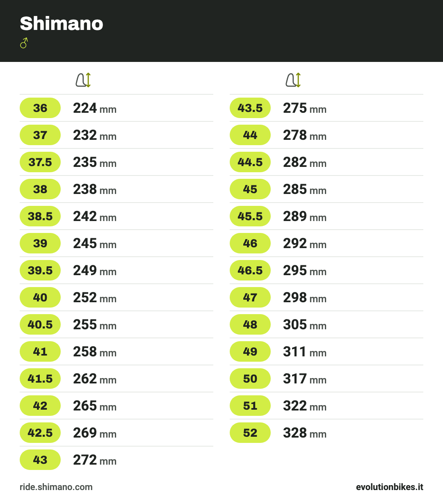
Task: Select the size 43 badge
Action: (40, 460)
